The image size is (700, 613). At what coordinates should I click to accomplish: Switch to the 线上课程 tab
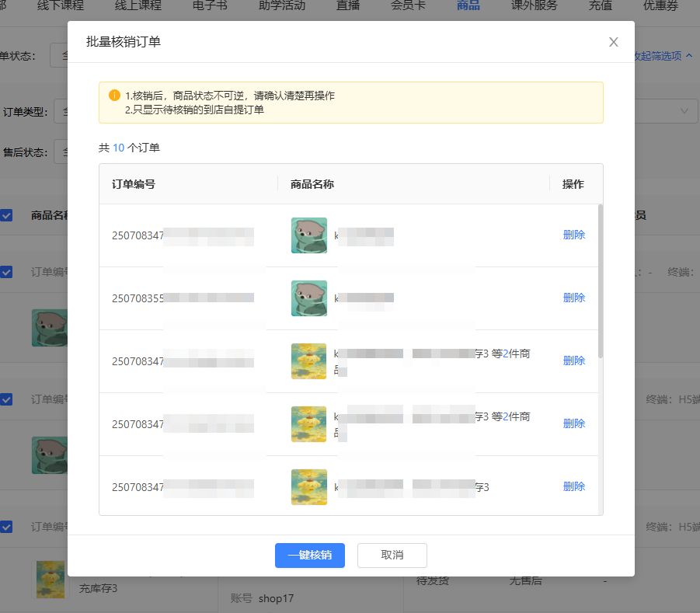coord(138,5)
